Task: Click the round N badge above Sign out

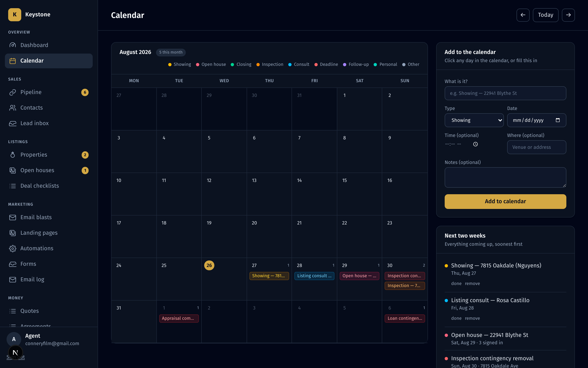Action: pyautogui.click(x=15, y=352)
